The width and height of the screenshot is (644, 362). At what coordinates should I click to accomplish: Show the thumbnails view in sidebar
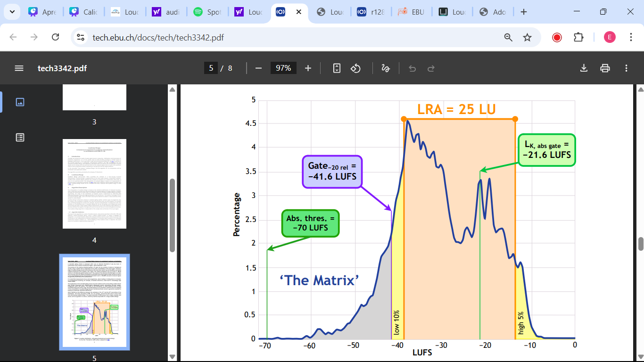[x=20, y=102]
